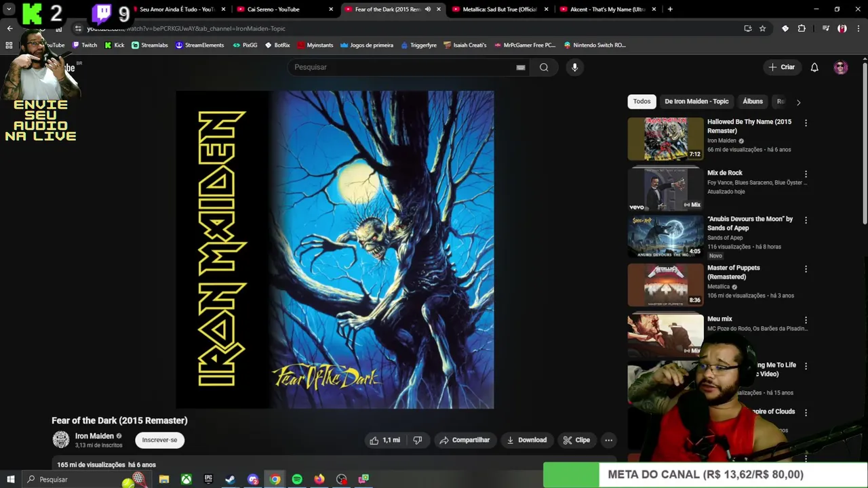This screenshot has height=488, width=868.
Task: Click the Compartilhar share button
Action: tap(465, 440)
